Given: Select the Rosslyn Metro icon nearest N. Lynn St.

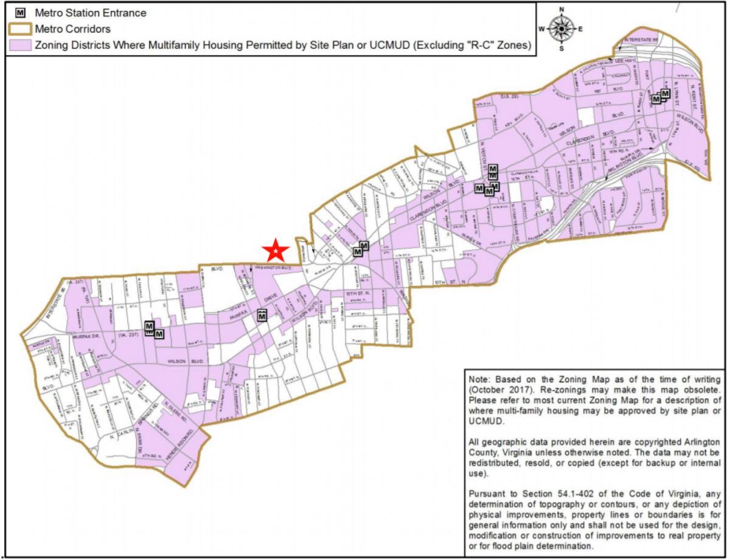Looking at the screenshot, I should pyautogui.click(x=666, y=93).
